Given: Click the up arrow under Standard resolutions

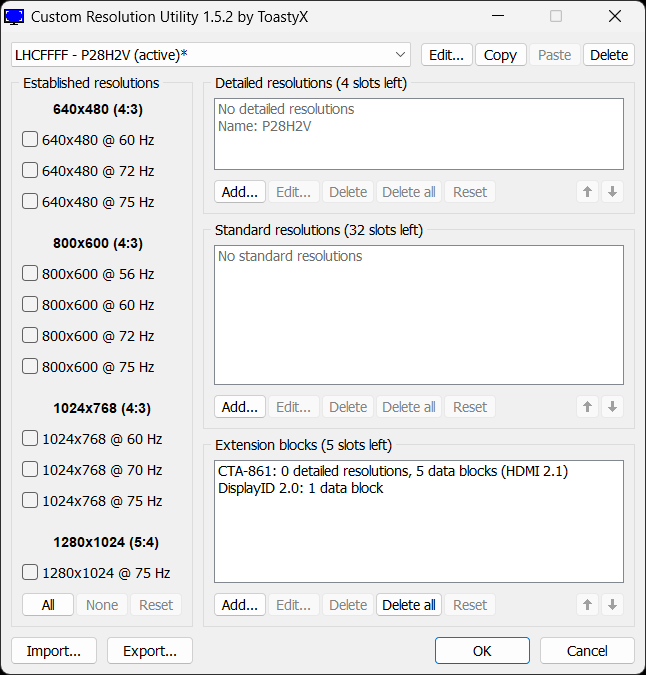Looking at the screenshot, I should [x=587, y=407].
